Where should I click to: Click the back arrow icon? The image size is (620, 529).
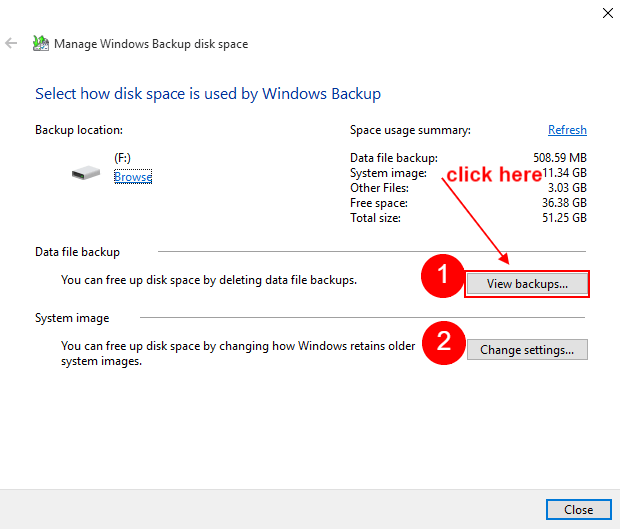tap(11, 43)
